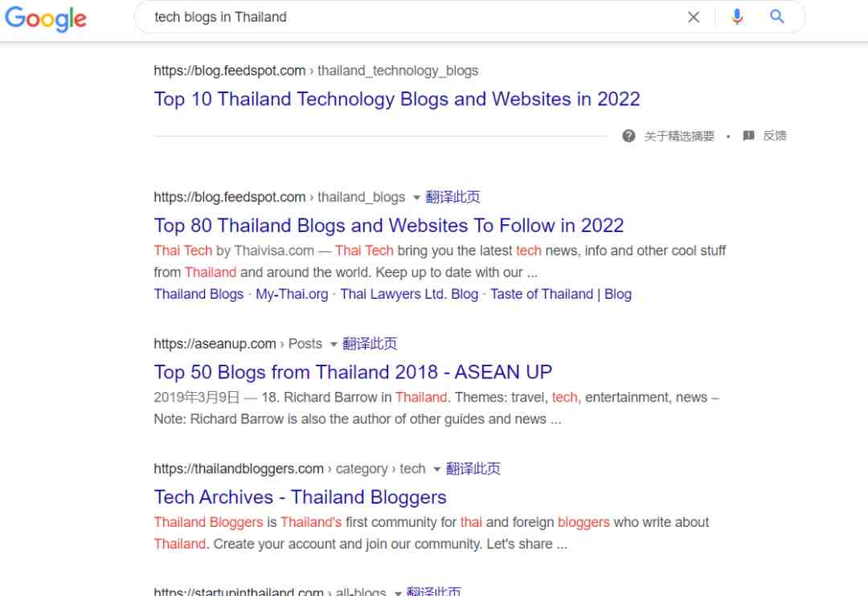Click the Google logo

point(45,18)
